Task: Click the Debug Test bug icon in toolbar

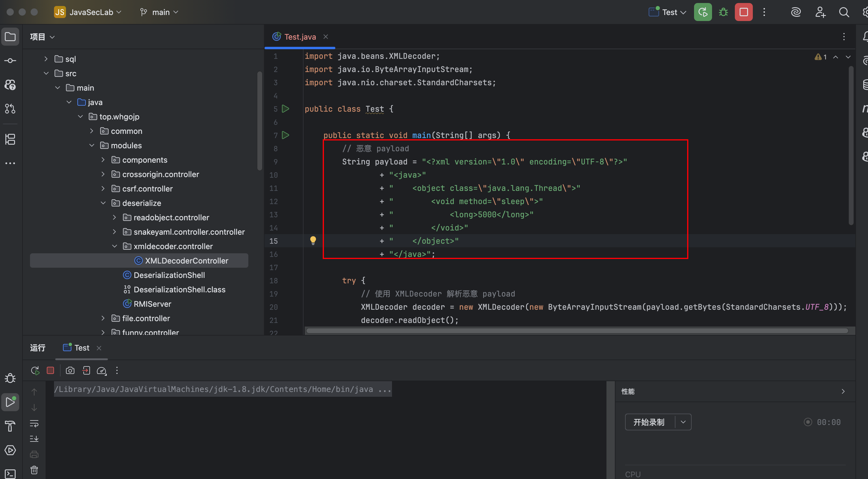Action: pyautogui.click(x=723, y=13)
